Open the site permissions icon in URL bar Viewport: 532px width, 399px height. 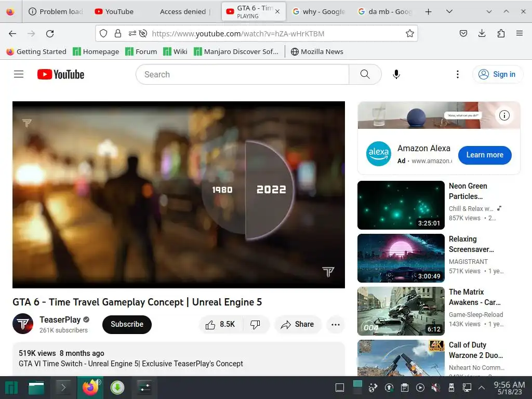132,33
